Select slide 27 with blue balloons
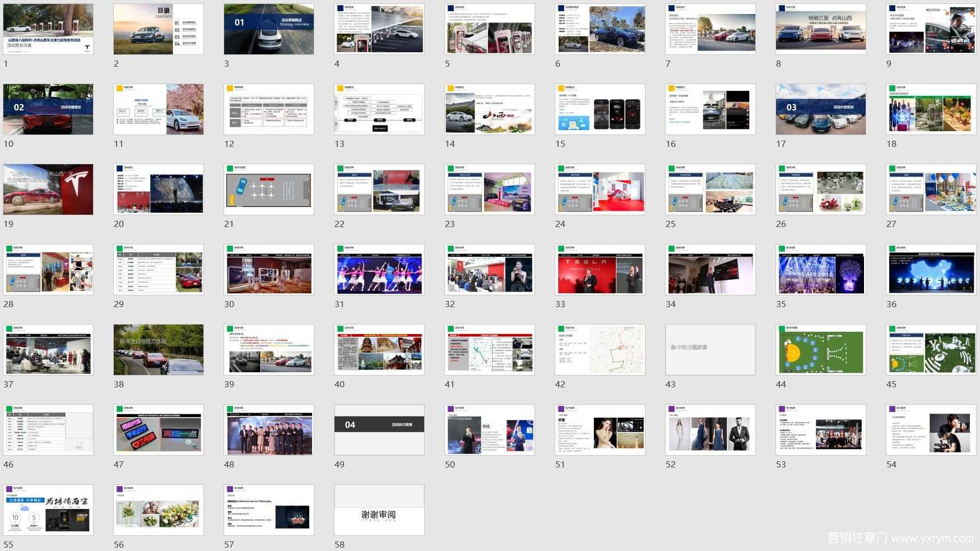The image size is (980, 551). click(x=931, y=189)
